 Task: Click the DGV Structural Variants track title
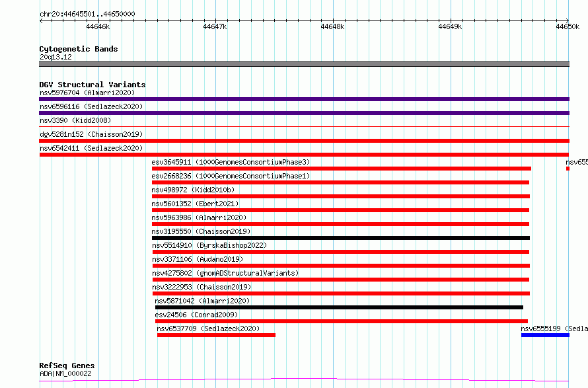click(92, 85)
